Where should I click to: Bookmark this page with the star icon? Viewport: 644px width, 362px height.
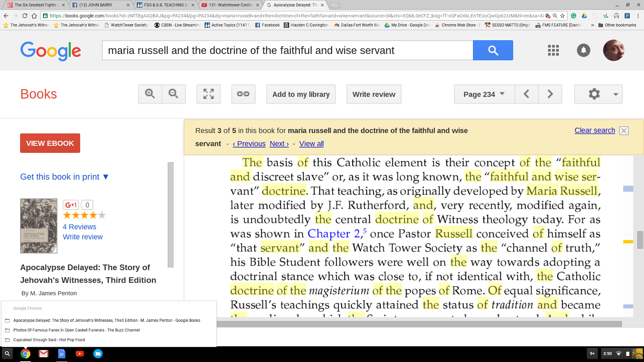click(563, 16)
